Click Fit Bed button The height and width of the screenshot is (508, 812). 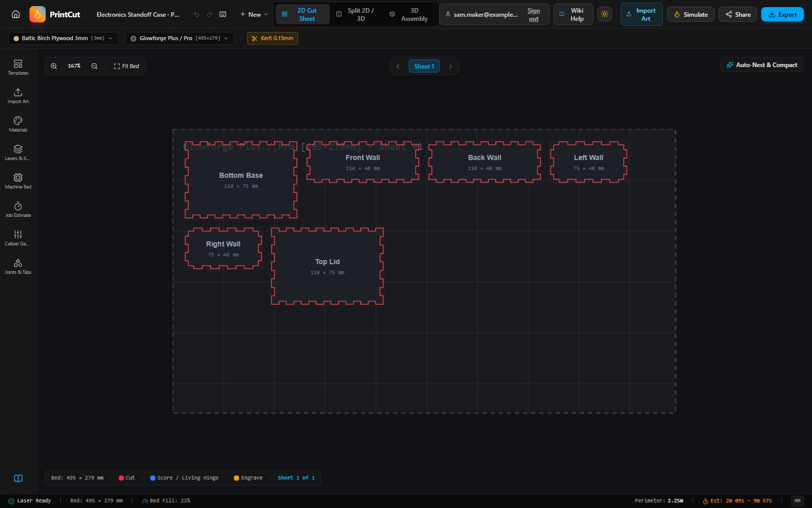(126, 66)
